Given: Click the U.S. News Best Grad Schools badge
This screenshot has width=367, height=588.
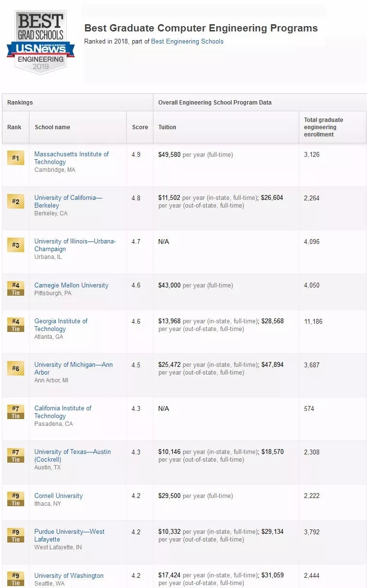Looking at the screenshot, I should click(41, 42).
